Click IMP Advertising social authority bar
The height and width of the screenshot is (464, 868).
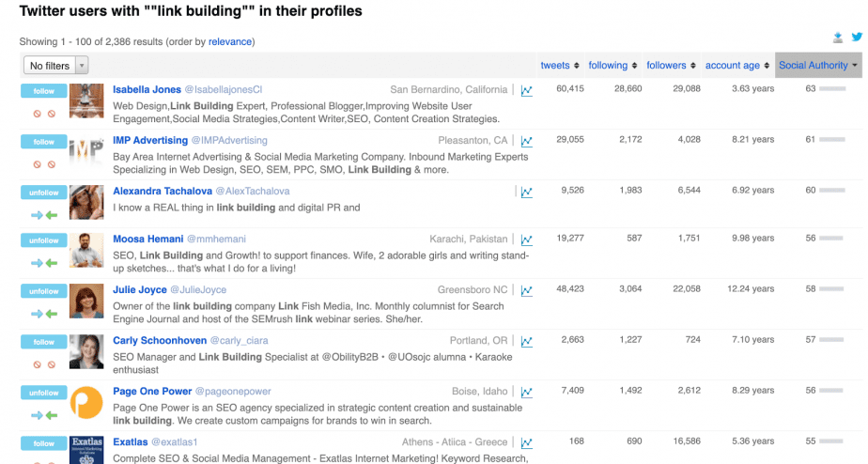click(x=832, y=140)
